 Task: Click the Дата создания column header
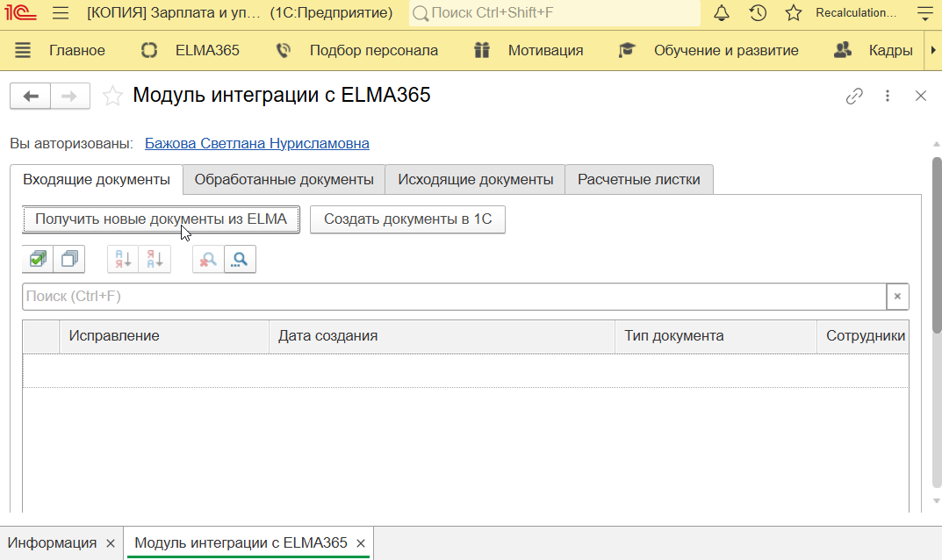tap(442, 336)
